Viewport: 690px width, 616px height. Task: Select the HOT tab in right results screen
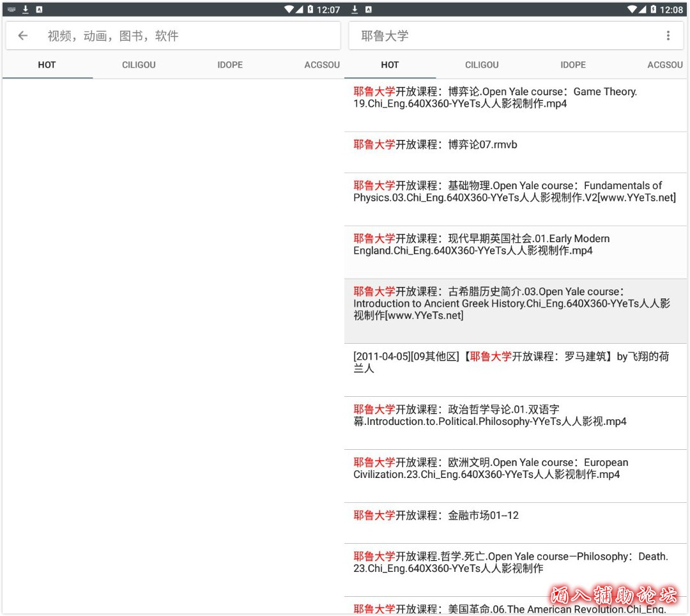[390, 65]
